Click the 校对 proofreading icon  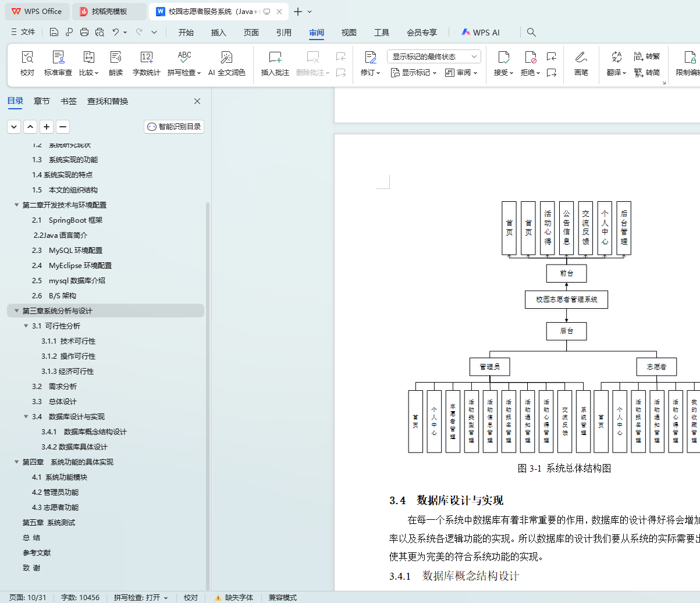[x=27, y=57]
